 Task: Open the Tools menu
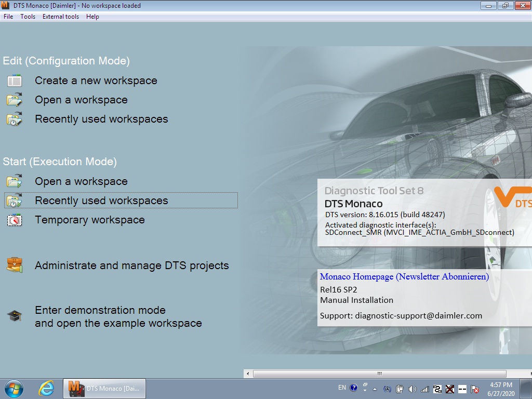click(28, 17)
